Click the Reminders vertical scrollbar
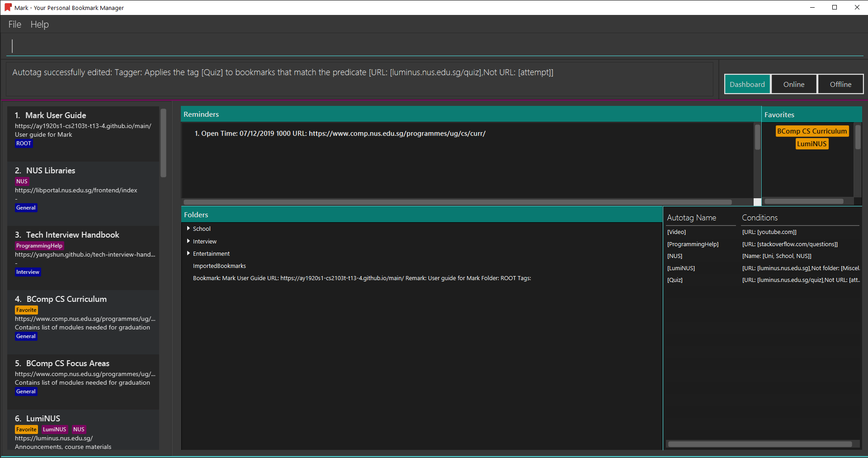Image resolution: width=868 pixels, height=458 pixels. [757, 137]
